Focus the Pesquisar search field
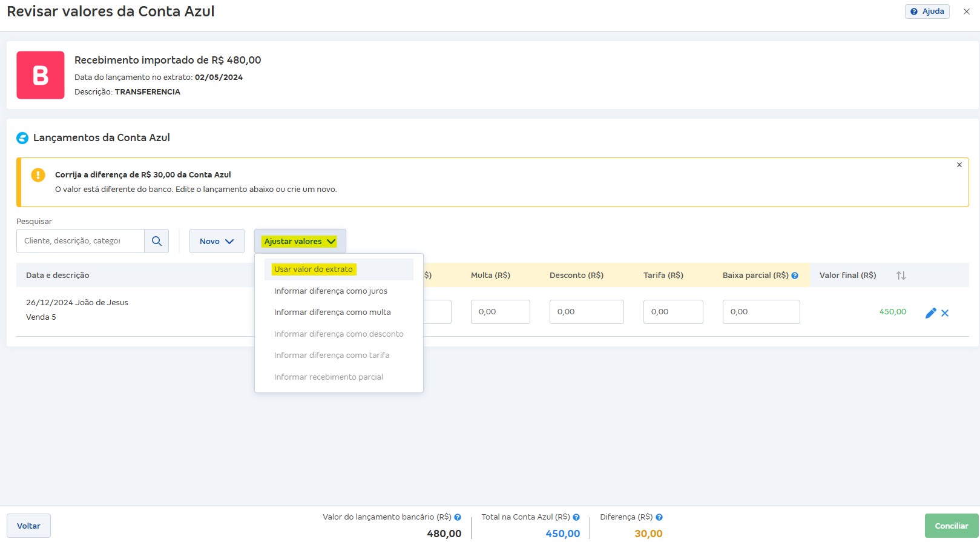This screenshot has width=980, height=542. 81,241
